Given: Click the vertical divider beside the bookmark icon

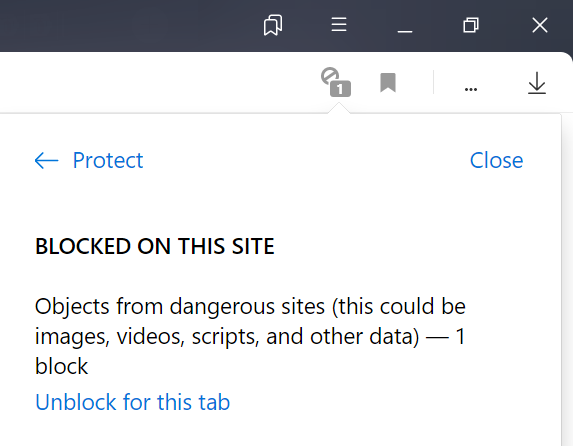Looking at the screenshot, I should pos(433,82).
